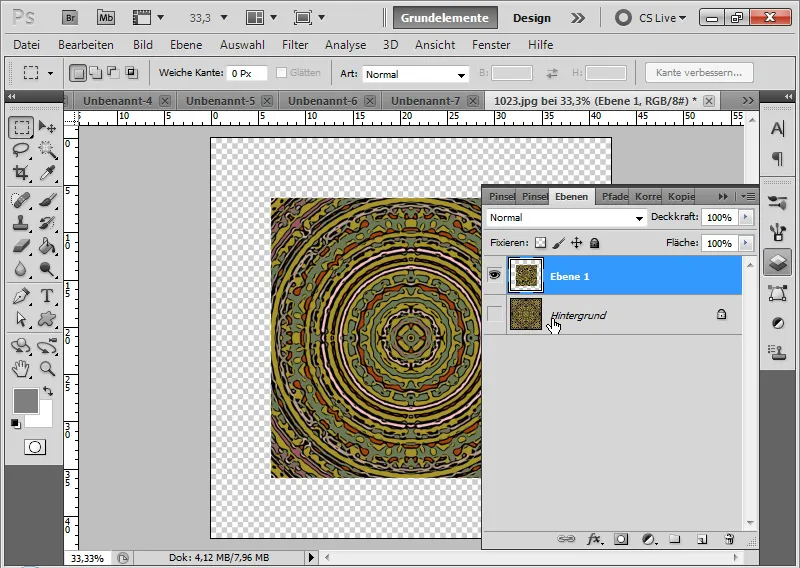Toggle lock image pixels

click(x=558, y=243)
